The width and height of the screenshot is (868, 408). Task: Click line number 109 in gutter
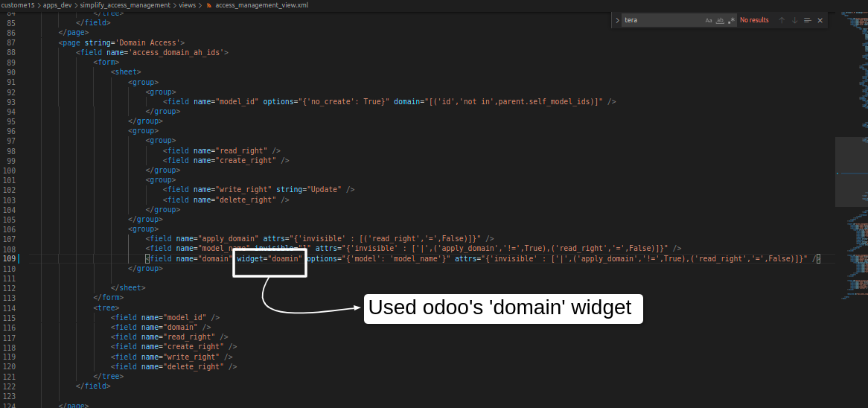tap(9, 258)
